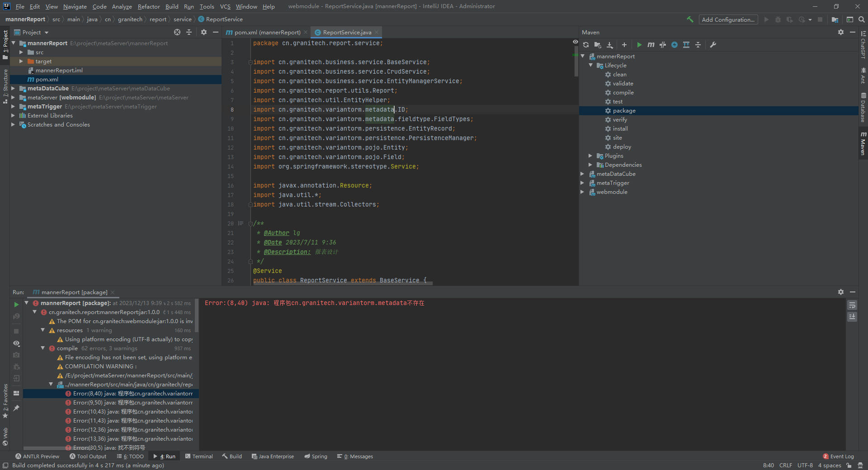
Task: Open the Analyze menu
Action: tap(122, 6)
